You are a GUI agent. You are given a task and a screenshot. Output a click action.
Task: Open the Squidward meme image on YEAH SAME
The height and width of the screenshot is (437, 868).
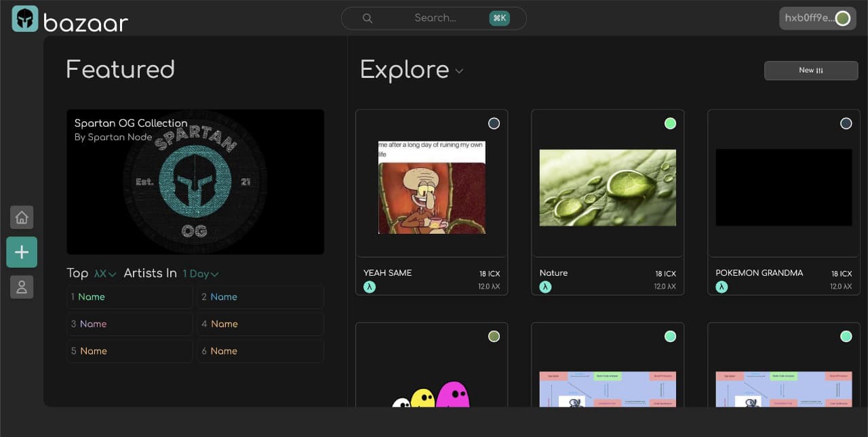(x=432, y=188)
